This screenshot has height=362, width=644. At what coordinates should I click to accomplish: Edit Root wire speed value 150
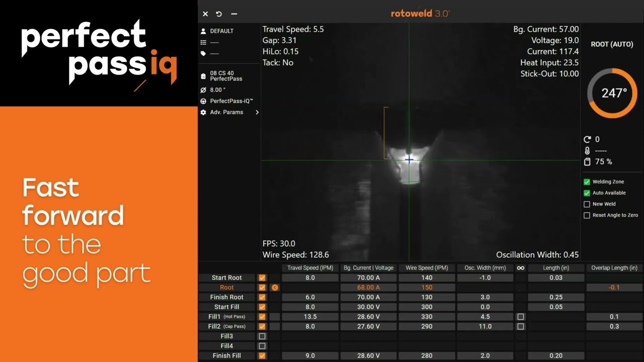(427, 288)
